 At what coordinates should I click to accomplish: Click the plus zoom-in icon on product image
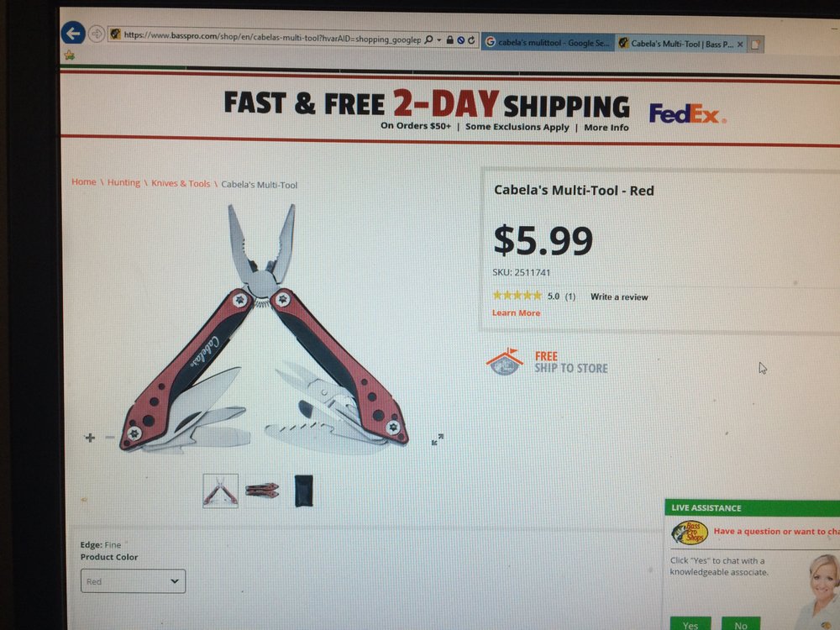pos(90,438)
